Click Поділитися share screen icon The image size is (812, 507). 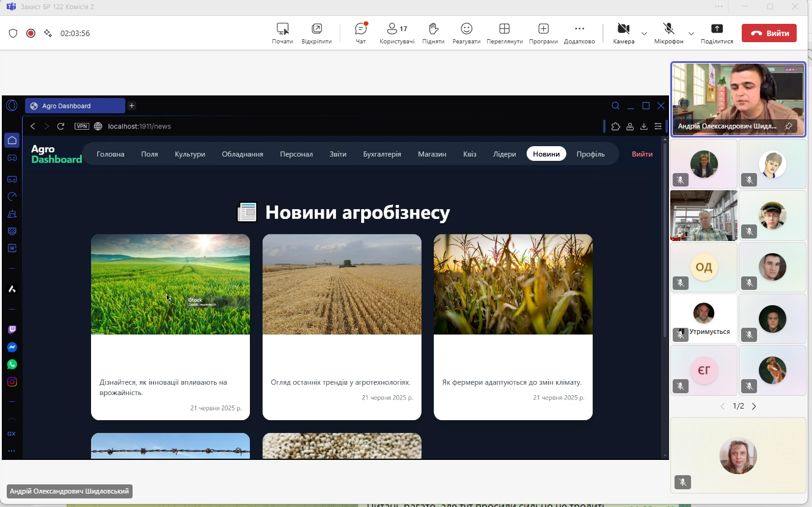click(x=717, y=33)
